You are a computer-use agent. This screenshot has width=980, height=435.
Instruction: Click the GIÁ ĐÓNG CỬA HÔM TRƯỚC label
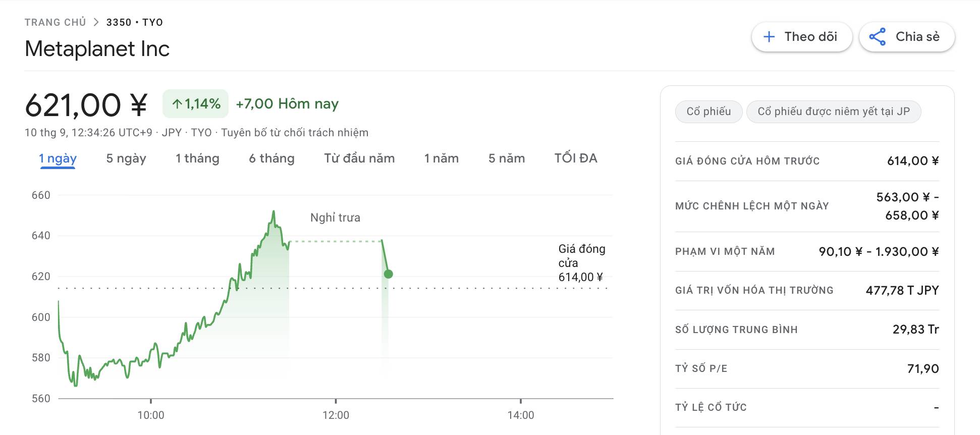tap(747, 161)
